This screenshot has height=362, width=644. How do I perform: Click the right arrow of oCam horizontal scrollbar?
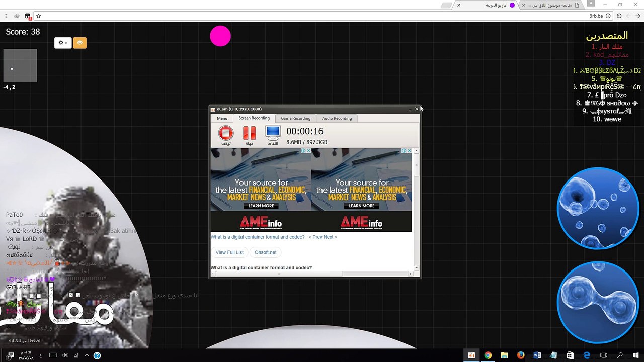click(411, 274)
